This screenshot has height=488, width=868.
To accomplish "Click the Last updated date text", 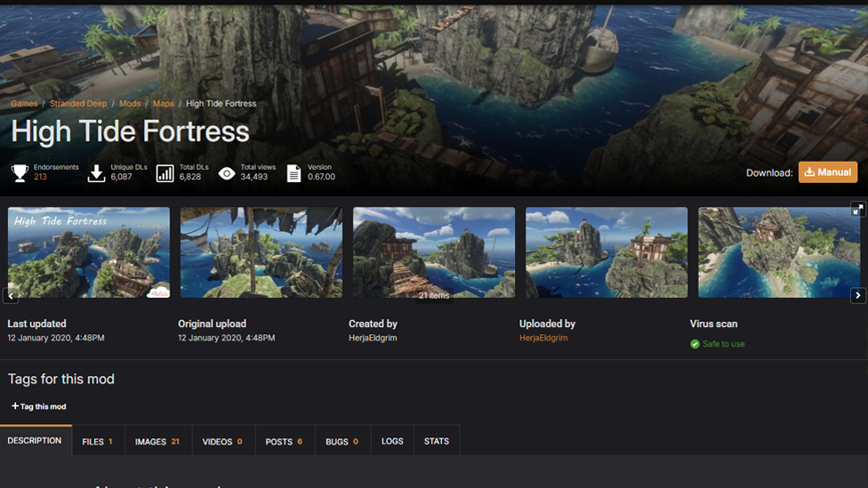I will point(56,338).
